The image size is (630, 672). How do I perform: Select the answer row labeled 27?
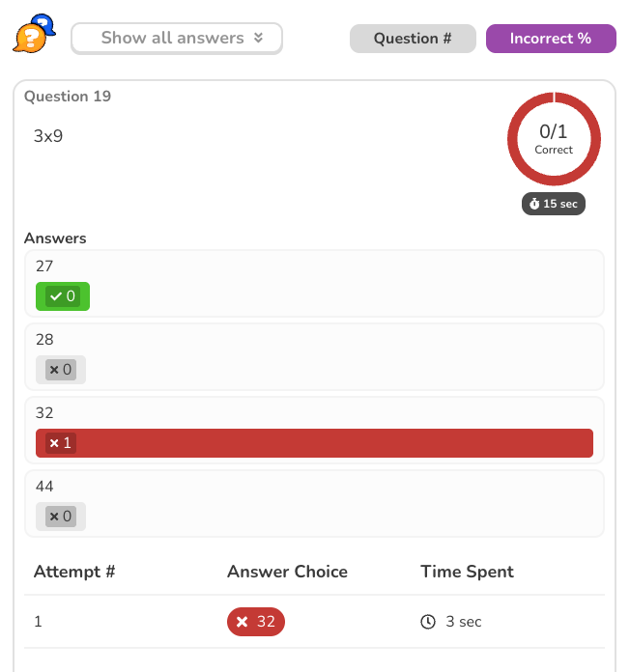(314, 283)
